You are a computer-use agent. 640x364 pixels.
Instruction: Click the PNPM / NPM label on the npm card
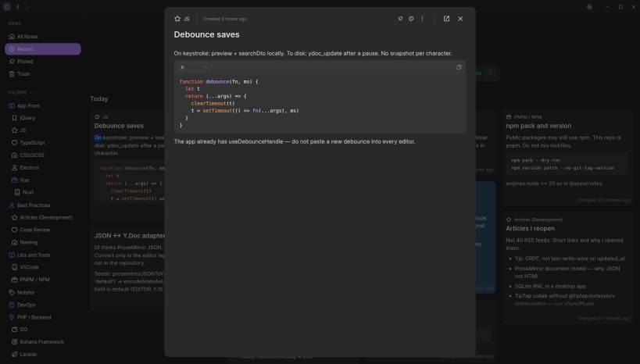pyautogui.click(x=527, y=117)
